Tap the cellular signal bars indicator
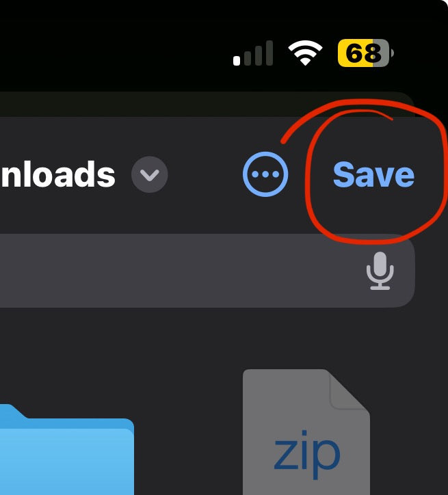Viewport: 448px width, 495px height. pyautogui.click(x=253, y=53)
